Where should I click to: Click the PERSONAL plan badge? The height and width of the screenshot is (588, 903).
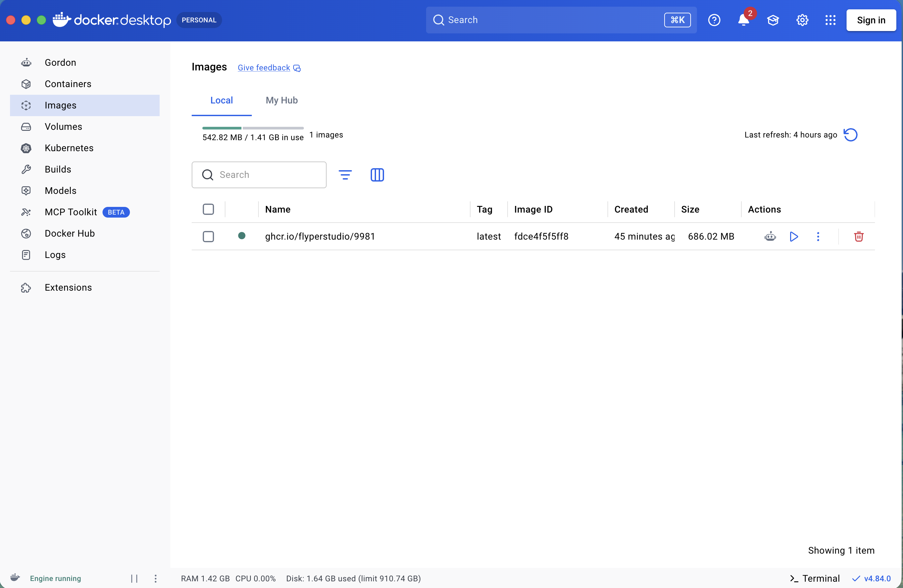tap(199, 20)
